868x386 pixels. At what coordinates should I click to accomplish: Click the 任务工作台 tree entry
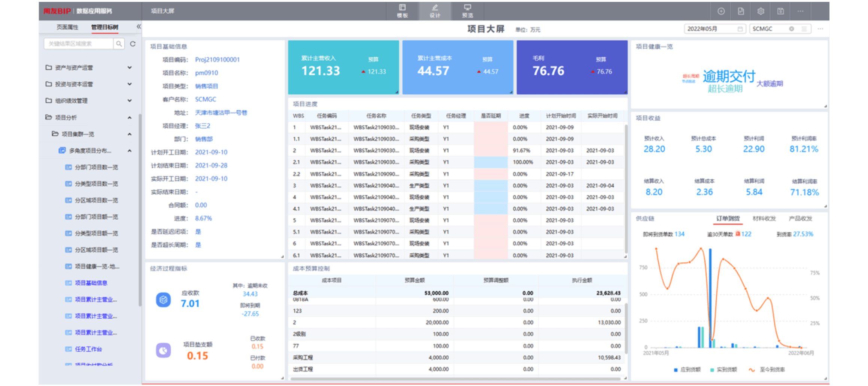(x=88, y=349)
